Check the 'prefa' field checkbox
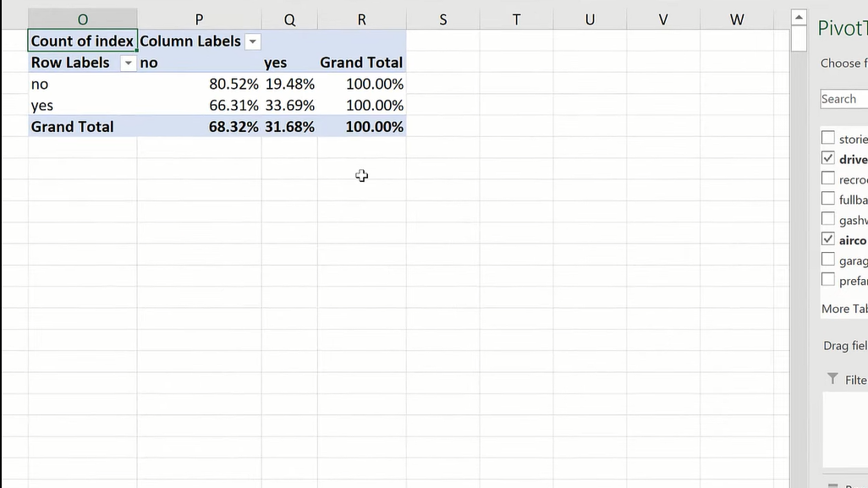The height and width of the screenshot is (488, 868). click(x=827, y=280)
